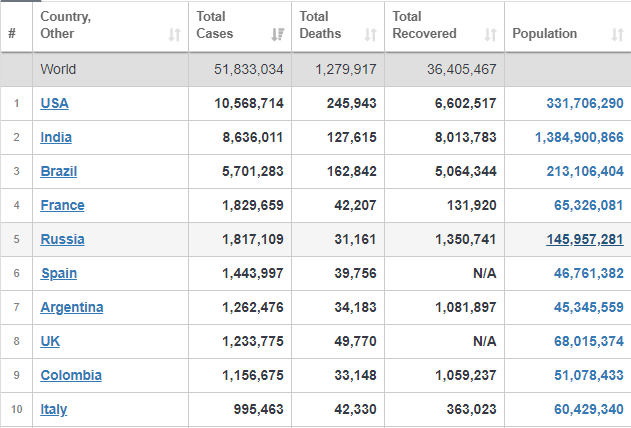The height and width of the screenshot is (428, 631).
Task: Click the Population header label
Action: pyautogui.click(x=544, y=33)
